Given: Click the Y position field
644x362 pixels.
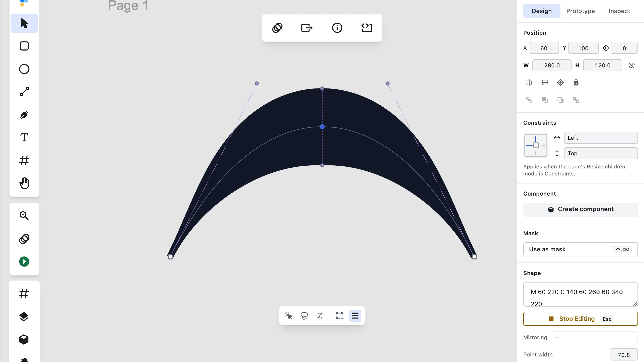Looking at the screenshot, I should 583,48.
